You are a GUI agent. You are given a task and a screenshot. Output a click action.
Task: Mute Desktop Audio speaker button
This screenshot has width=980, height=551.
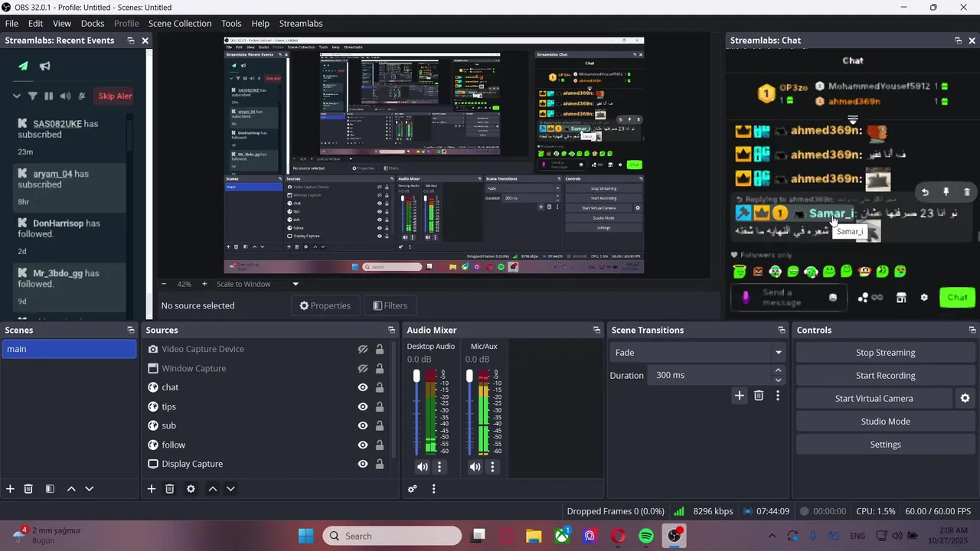[423, 467]
